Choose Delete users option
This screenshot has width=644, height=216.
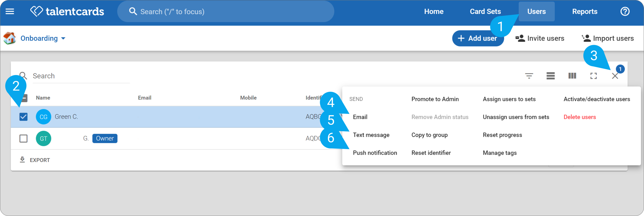coord(580,117)
